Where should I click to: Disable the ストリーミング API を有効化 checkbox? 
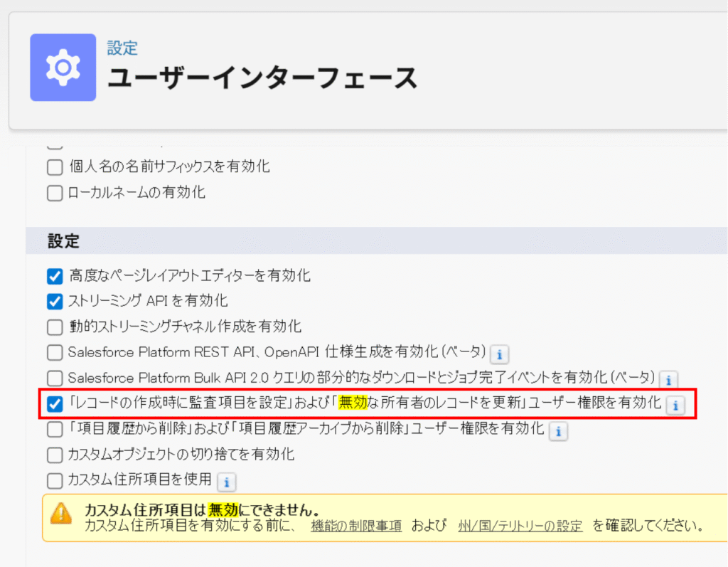click(55, 302)
